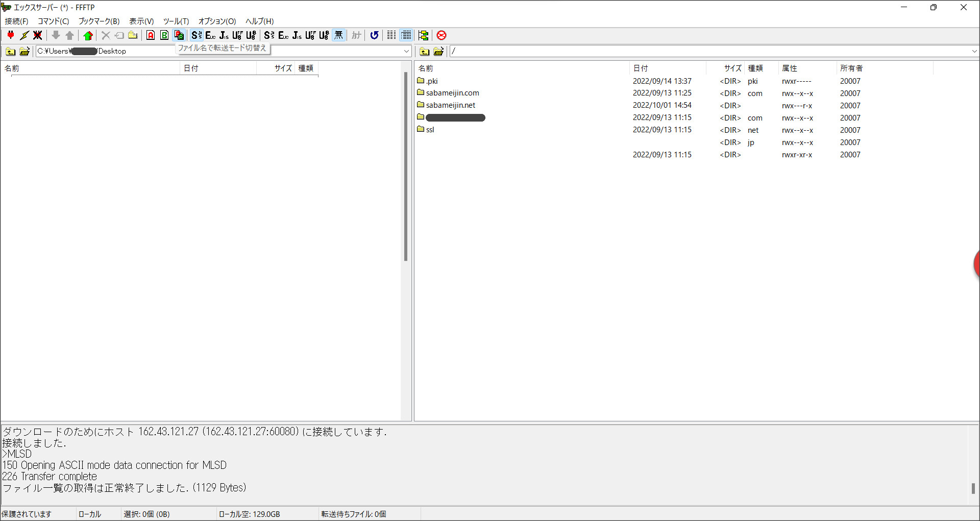Click the Connect plug icon

point(11,35)
